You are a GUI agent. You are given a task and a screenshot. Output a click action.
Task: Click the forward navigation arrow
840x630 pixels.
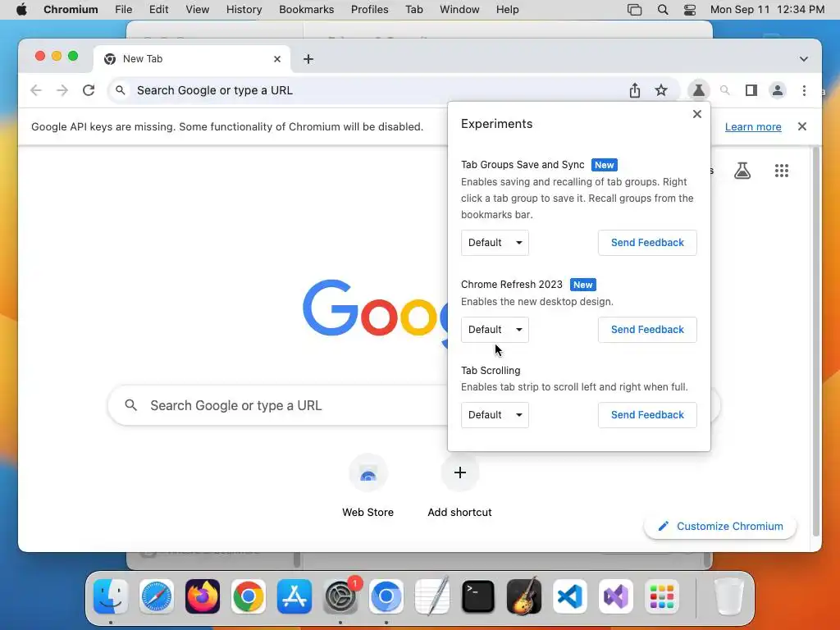coord(62,90)
